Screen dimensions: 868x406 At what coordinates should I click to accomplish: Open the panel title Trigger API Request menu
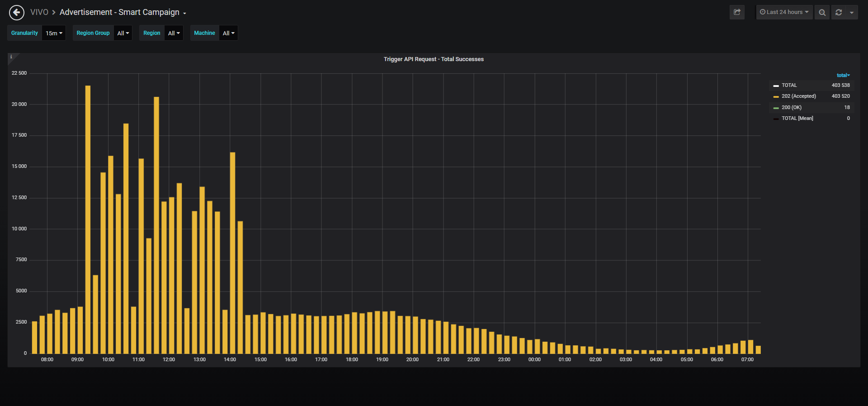point(434,59)
